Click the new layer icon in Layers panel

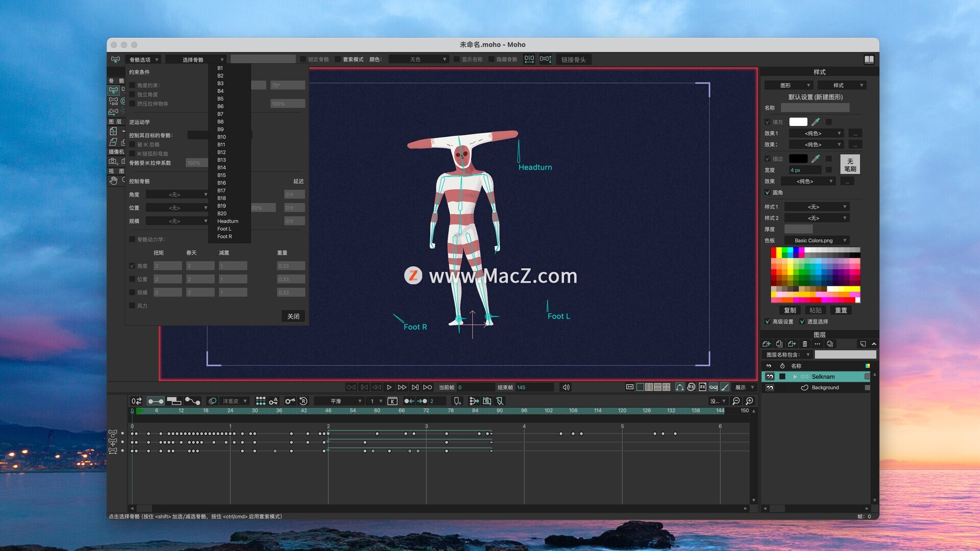[x=767, y=344]
